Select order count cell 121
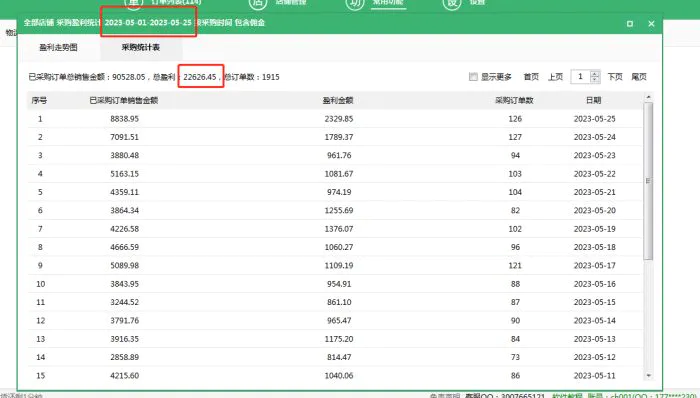Image resolution: width=700 pixels, height=398 pixels. (x=515, y=265)
